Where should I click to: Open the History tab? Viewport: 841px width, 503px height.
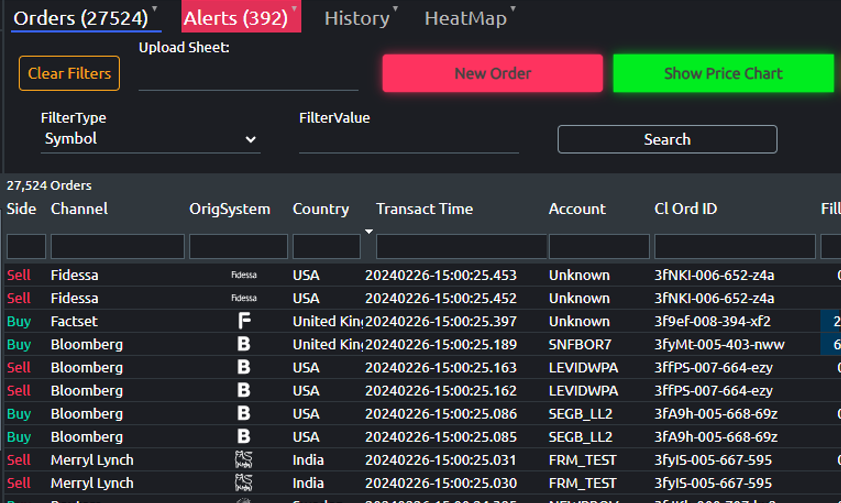pyautogui.click(x=357, y=18)
